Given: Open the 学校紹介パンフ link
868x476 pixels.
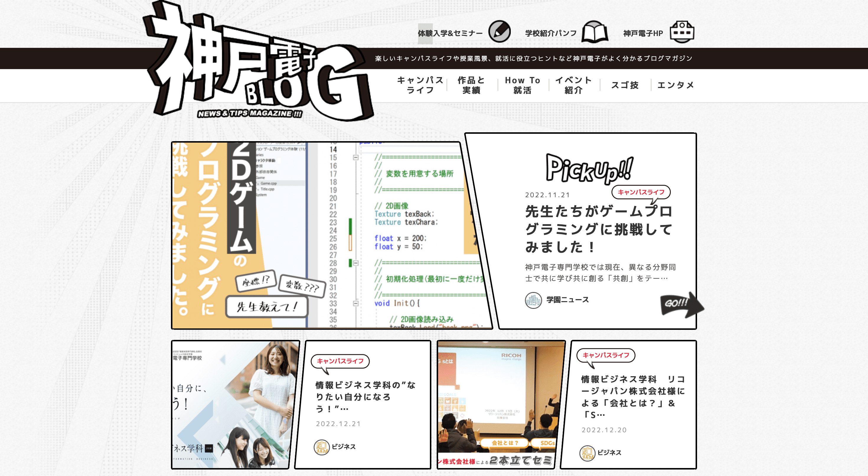Looking at the screenshot, I should 551,33.
